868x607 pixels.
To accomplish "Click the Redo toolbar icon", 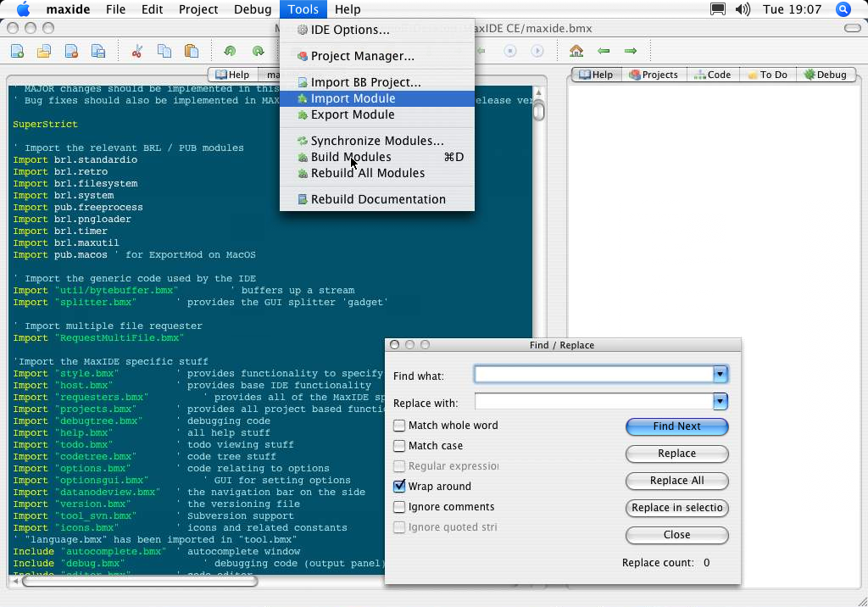I will coord(258,51).
